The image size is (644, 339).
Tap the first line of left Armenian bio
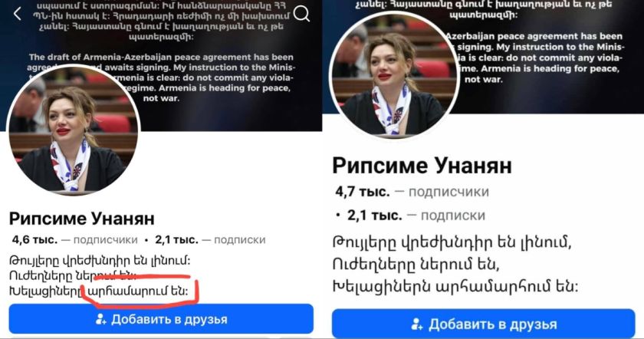tap(100, 261)
